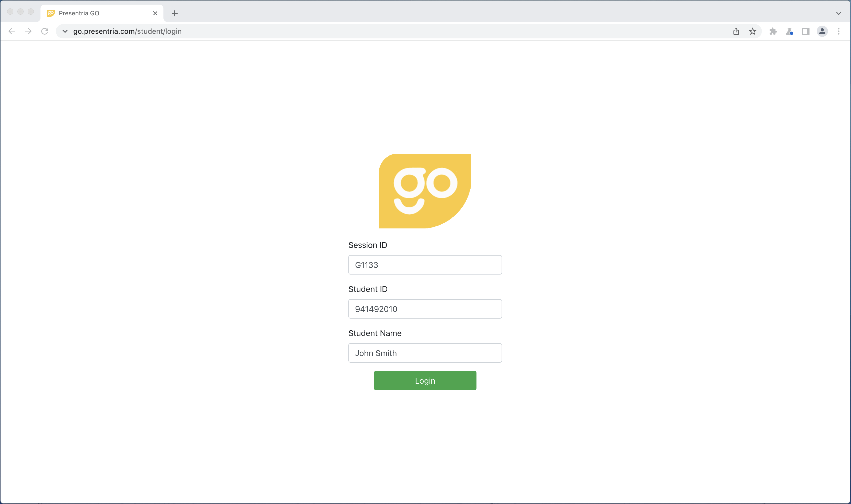
Task: Open Chrome three-dot menu
Action: [838, 31]
